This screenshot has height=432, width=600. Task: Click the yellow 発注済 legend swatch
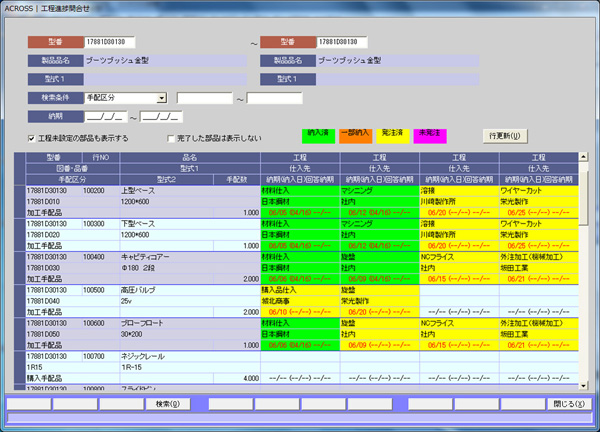tap(393, 136)
